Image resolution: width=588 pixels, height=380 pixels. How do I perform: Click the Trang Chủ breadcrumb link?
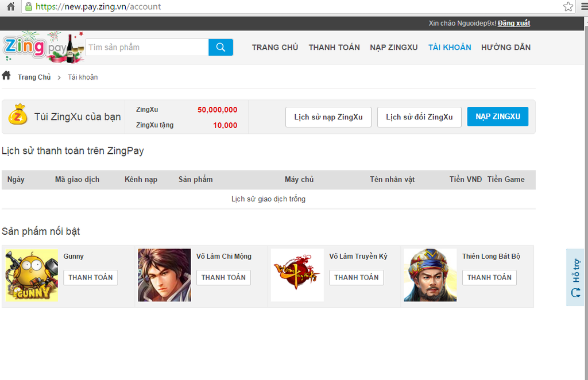[x=34, y=77]
